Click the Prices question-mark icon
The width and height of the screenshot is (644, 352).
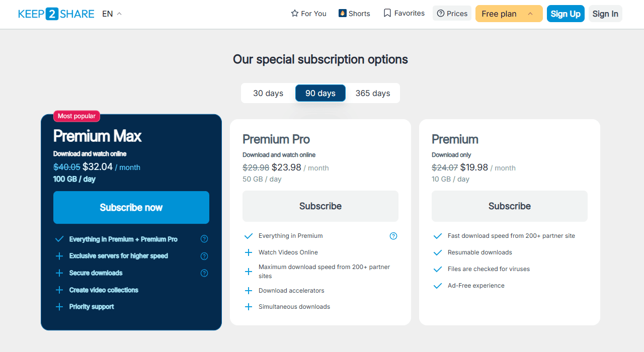pos(440,13)
